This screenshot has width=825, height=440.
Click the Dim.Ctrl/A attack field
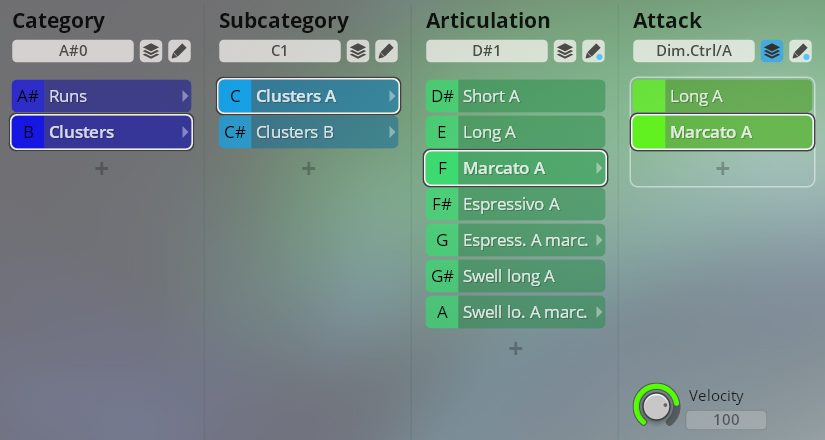(x=693, y=51)
